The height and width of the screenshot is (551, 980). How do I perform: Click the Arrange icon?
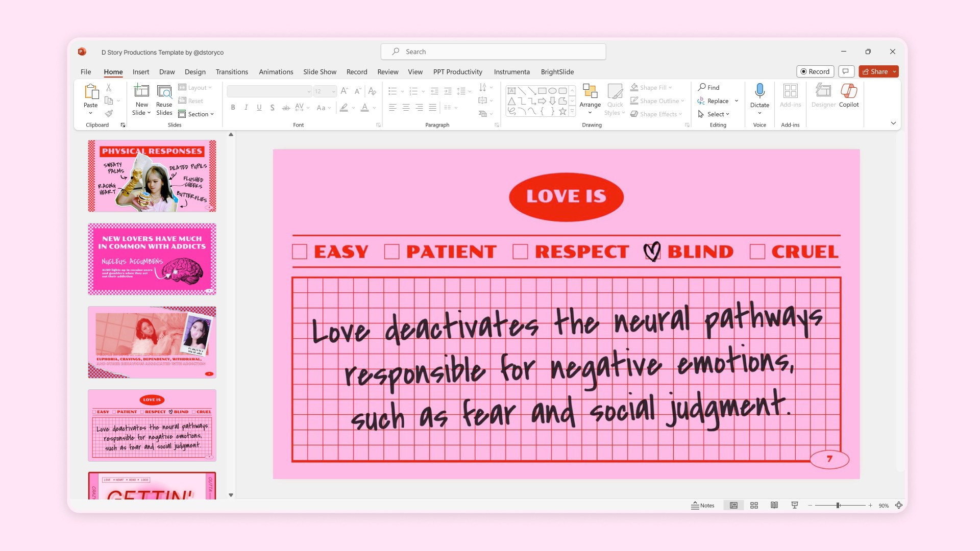point(590,92)
